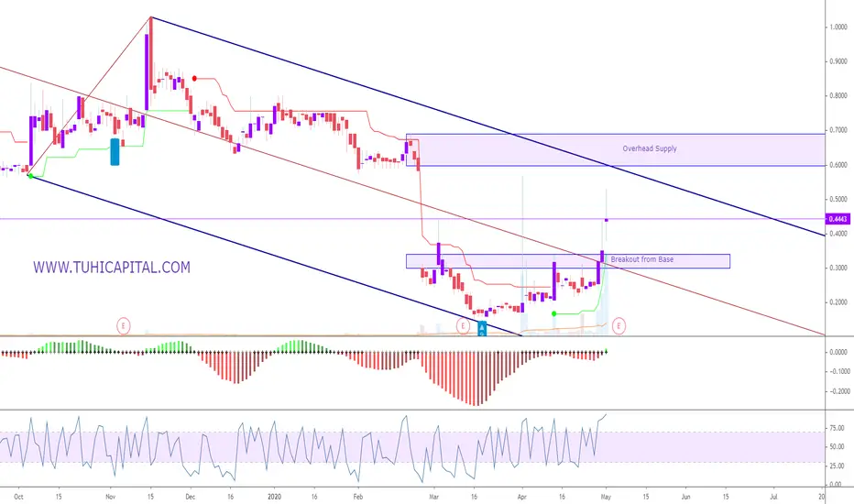
Task: Click the Jun label on the time axis
Action: click(685, 497)
